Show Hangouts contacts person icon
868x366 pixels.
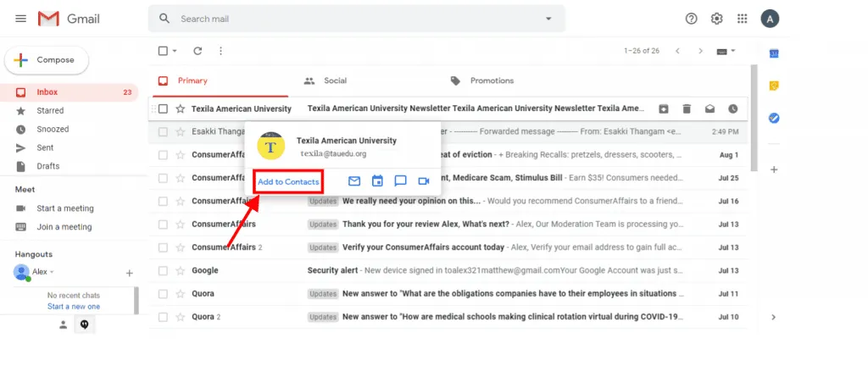click(x=63, y=324)
